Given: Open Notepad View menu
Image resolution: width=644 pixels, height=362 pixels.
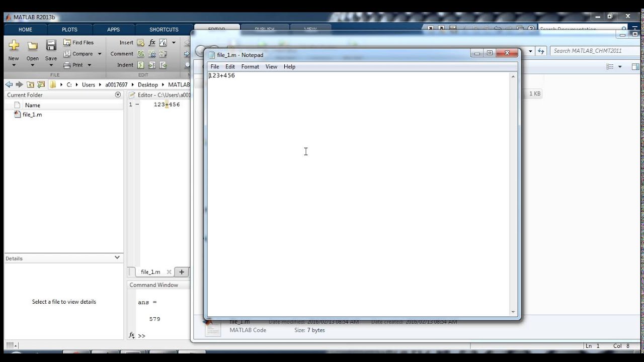Looking at the screenshot, I should click(271, 66).
